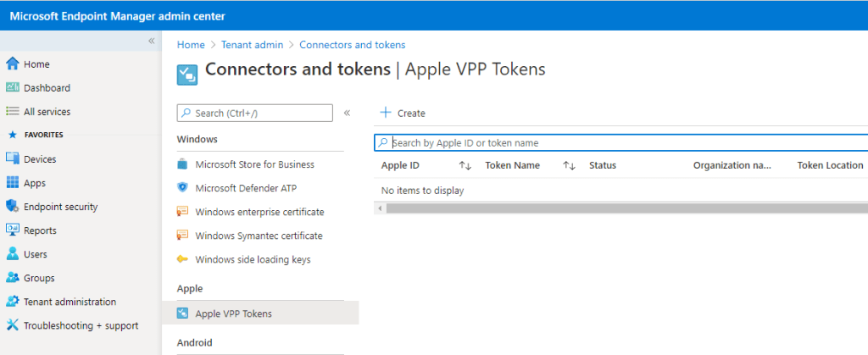Select Windows enterprise certificate menu item

coord(259,212)
